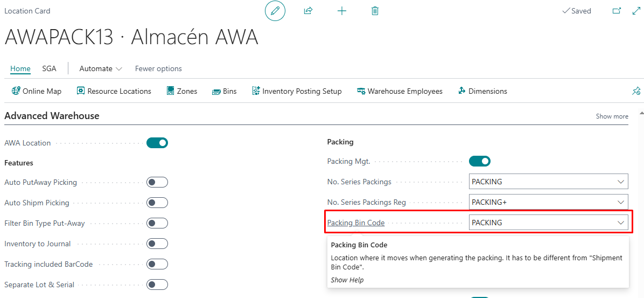This screenshot has width=644, height=298.
Task: Click the No. Series Packings Reg field
Action: [x=541, y=202]
